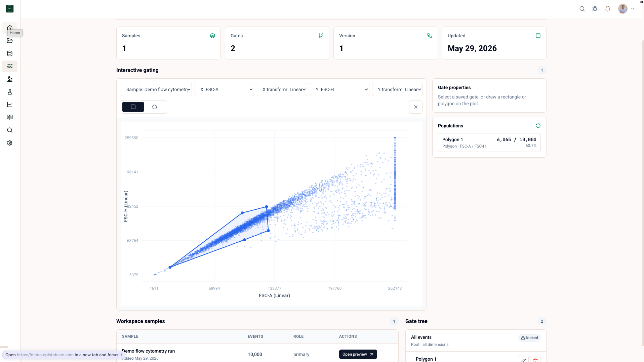Delete Polygon 1 with the trash icon
644x362 pixels.
click(x=535, y=360)
